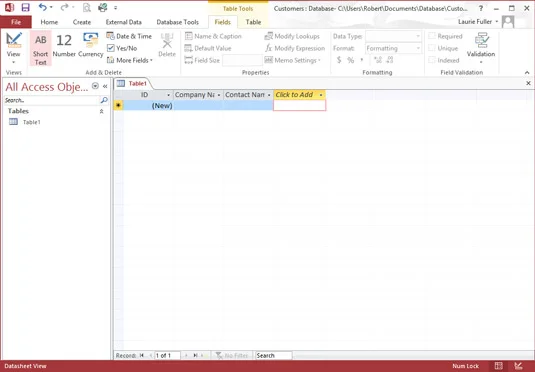Image resolution: width=535 pixels, height=372 pixels.
Task: Switch to the Create tab
Action: pos(82,22)
